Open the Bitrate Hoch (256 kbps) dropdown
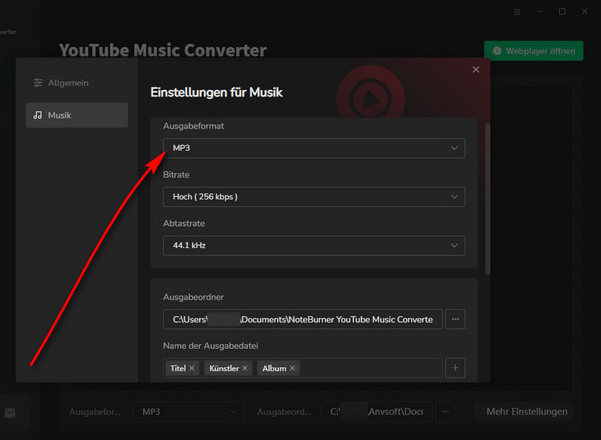The height and width of the screenshot is (440, 601). pyautogui.click(x=314, y=197)
